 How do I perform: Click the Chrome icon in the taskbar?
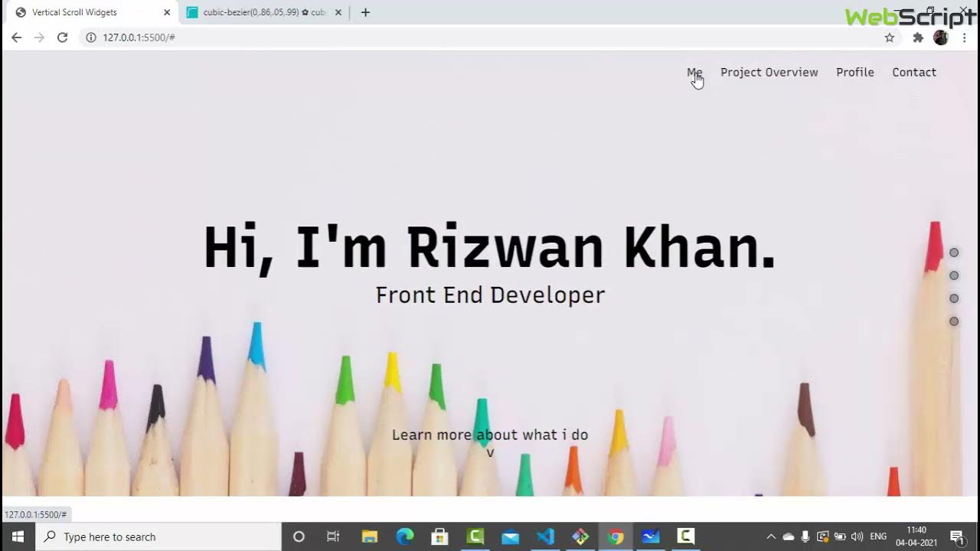(616, 536)
